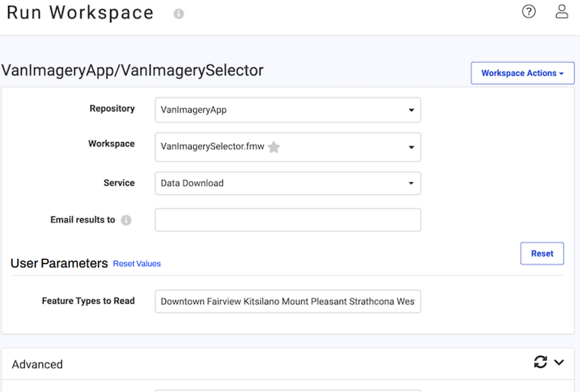
Task: Click the info icon beside Run Workspace title
Action: pyautogui.click(x=179, y=14)
